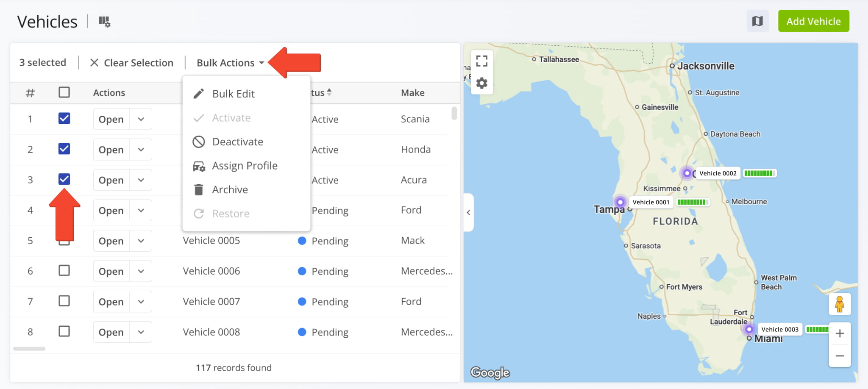Click the Restore circular-arrow icon
Screen dimensions: 868x389
199,214
